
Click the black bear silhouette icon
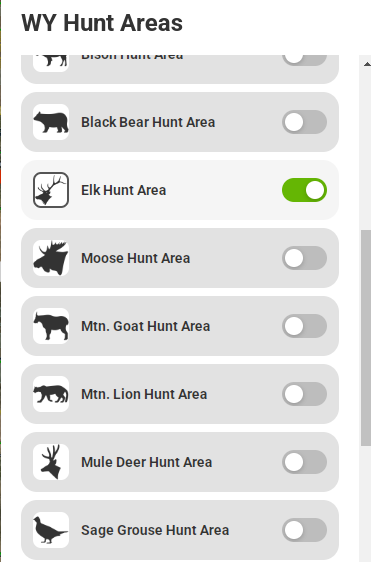point(51,122)
